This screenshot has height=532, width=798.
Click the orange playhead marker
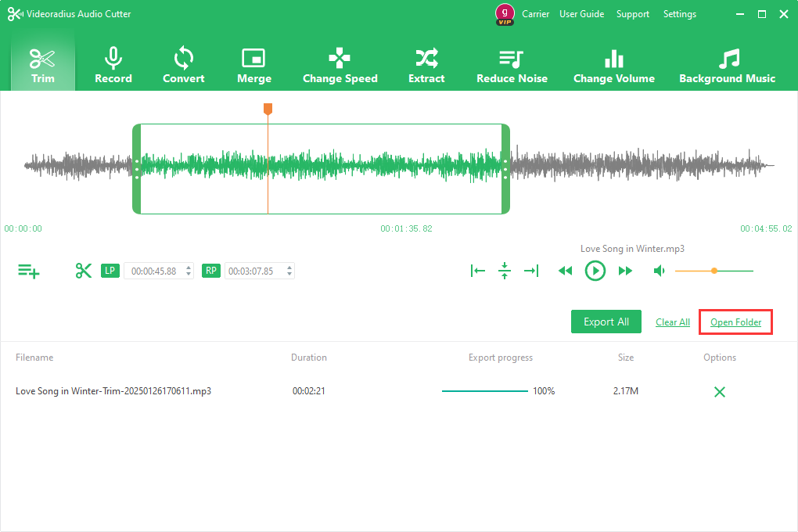268,109
